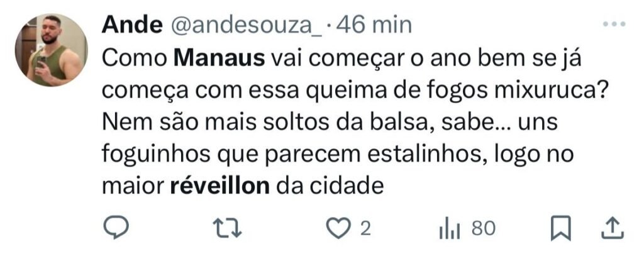Open the reply speech bubble icon

coord(116,228)
